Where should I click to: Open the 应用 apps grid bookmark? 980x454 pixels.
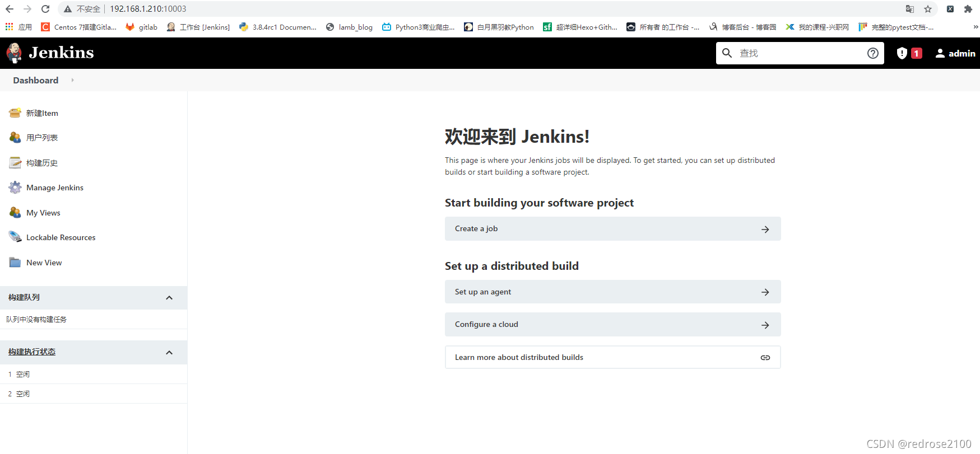[x=18, y=27]
